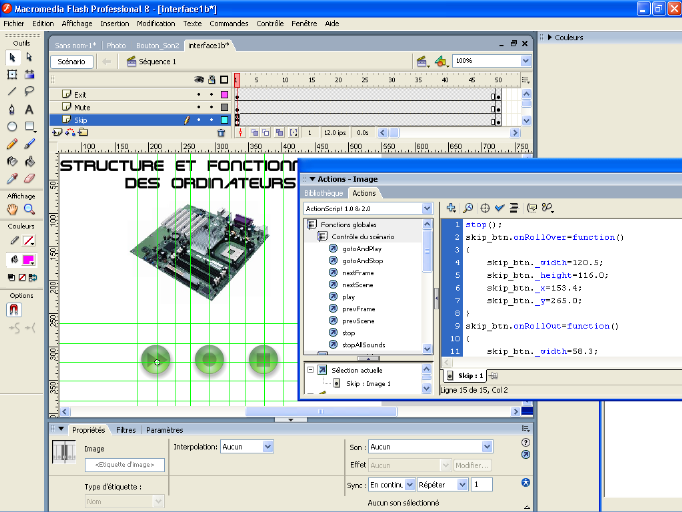Toggle visibility dot of the Exit layer

pyautogui.click(x=198, y=94)
